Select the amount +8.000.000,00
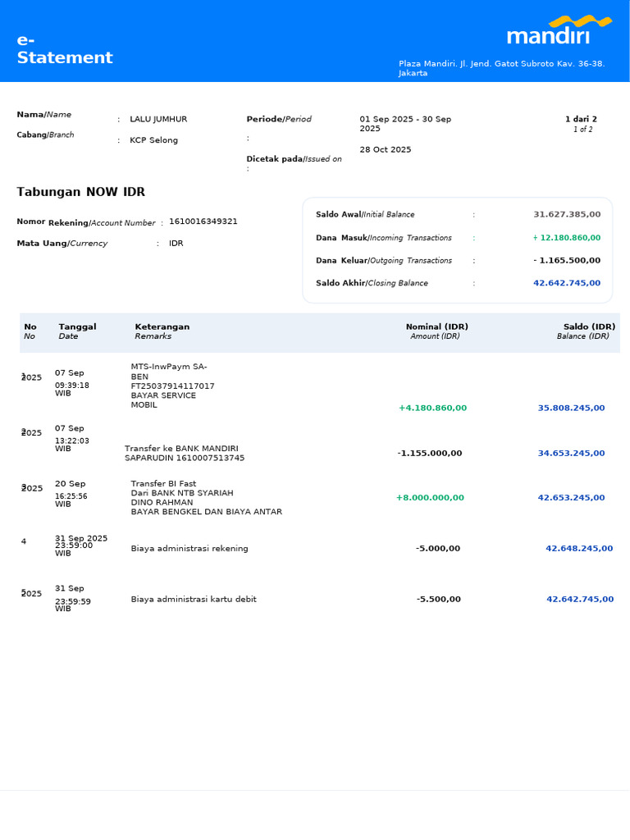 click(430, 497)
